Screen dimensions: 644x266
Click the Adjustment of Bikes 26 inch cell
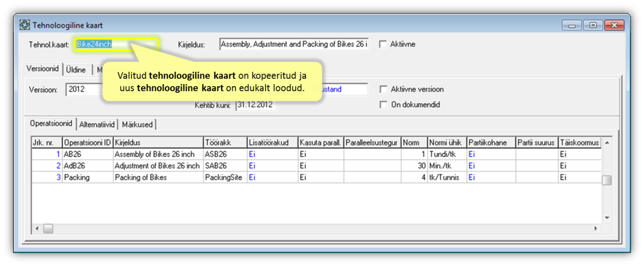[158, 166]
